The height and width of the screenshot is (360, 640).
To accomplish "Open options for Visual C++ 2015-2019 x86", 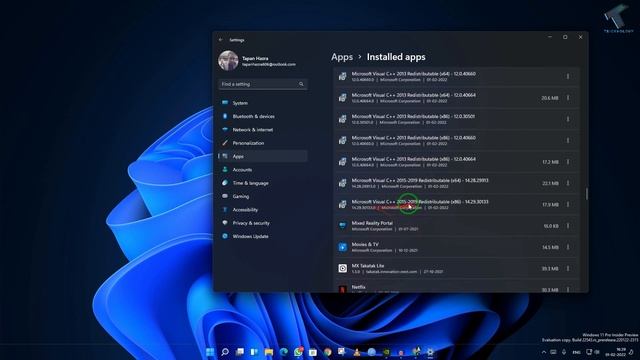I will (x=568, y=204).
